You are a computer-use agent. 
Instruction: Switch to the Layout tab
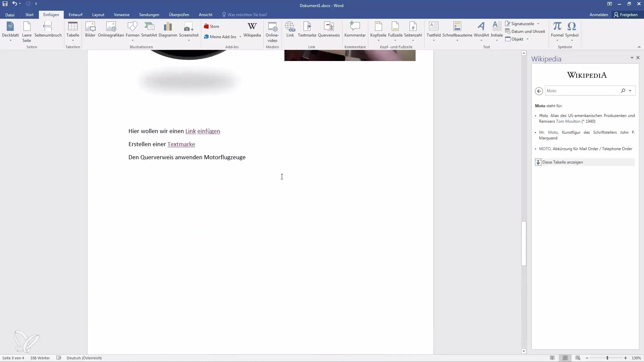pos(98,15)
